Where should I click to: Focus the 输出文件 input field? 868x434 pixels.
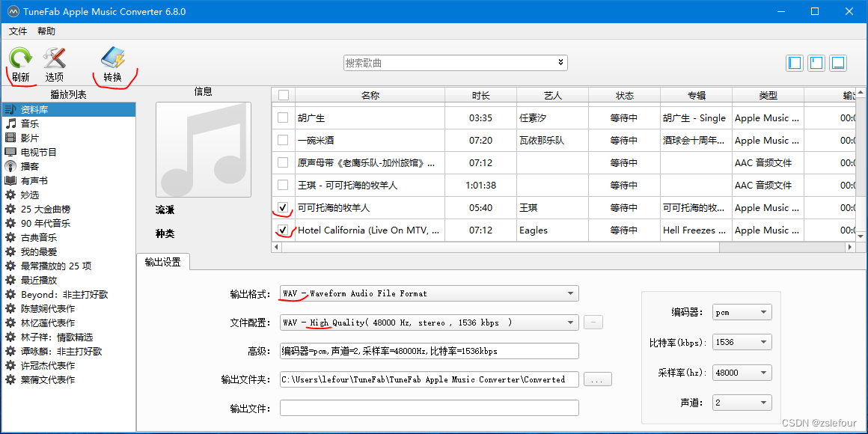click(x=429, y=408)
